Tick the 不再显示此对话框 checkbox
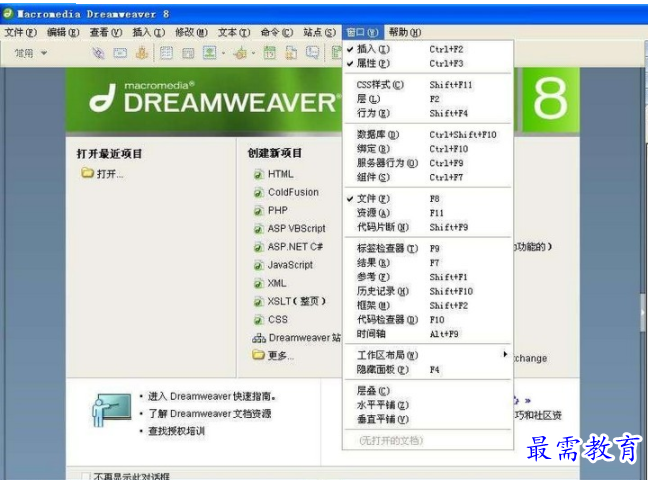Viewport: 648px width, 480px height. tap(86, 476)
